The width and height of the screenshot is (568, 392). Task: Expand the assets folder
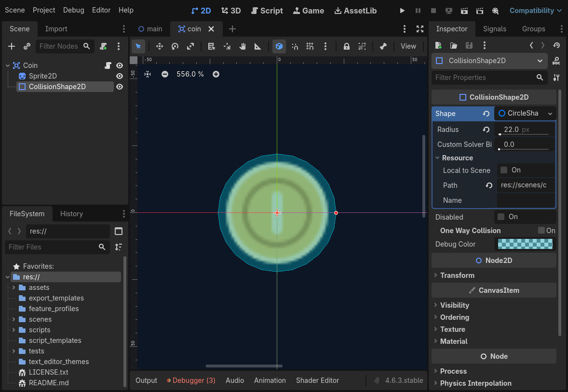14,288
